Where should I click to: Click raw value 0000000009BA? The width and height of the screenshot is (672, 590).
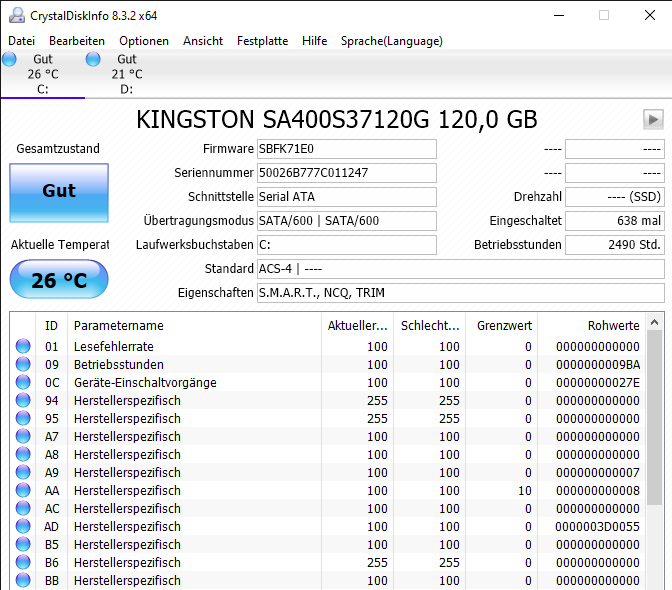(598, 365)
